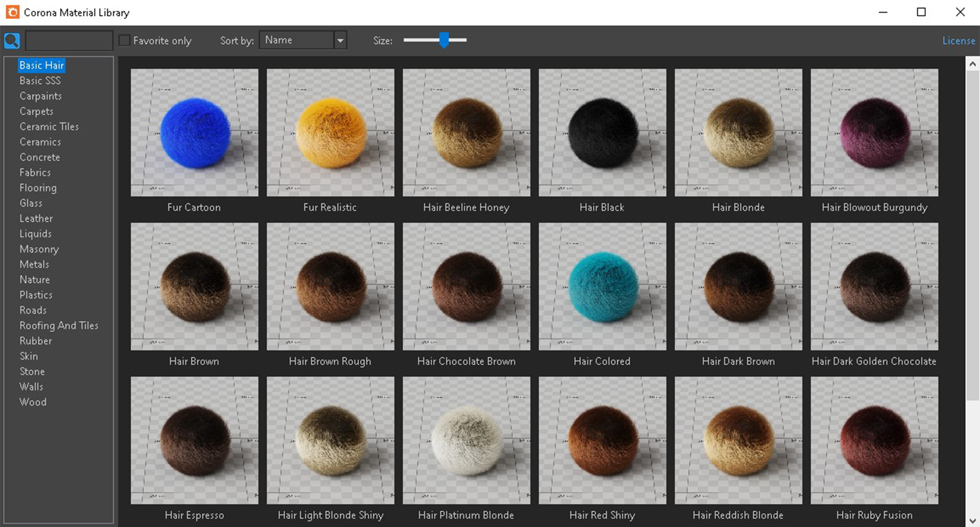Open the License link

point(958,41)
